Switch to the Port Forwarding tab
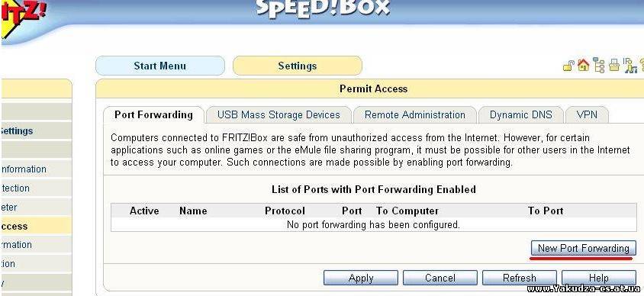This screenshot has height=296, width=644. [153, 114]
